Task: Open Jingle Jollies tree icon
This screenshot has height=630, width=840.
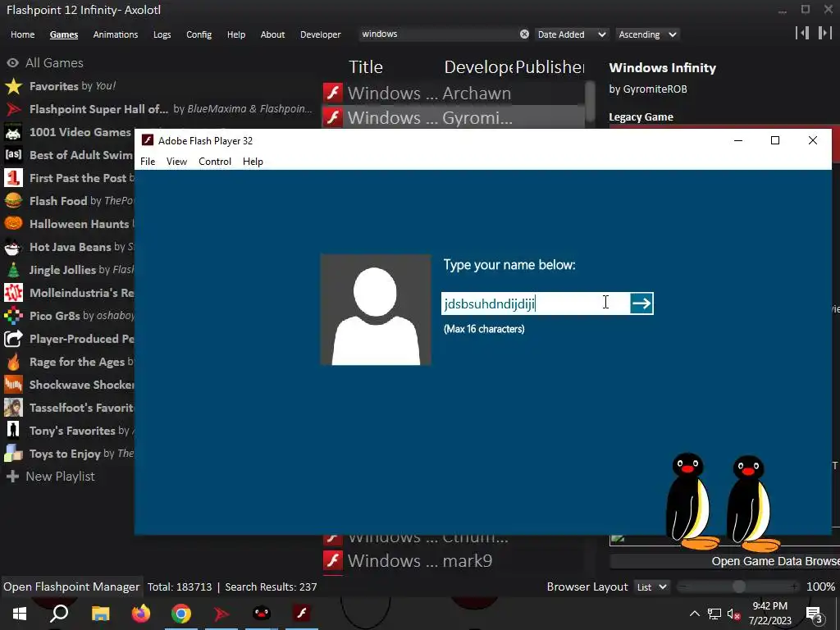Action: 13,269
